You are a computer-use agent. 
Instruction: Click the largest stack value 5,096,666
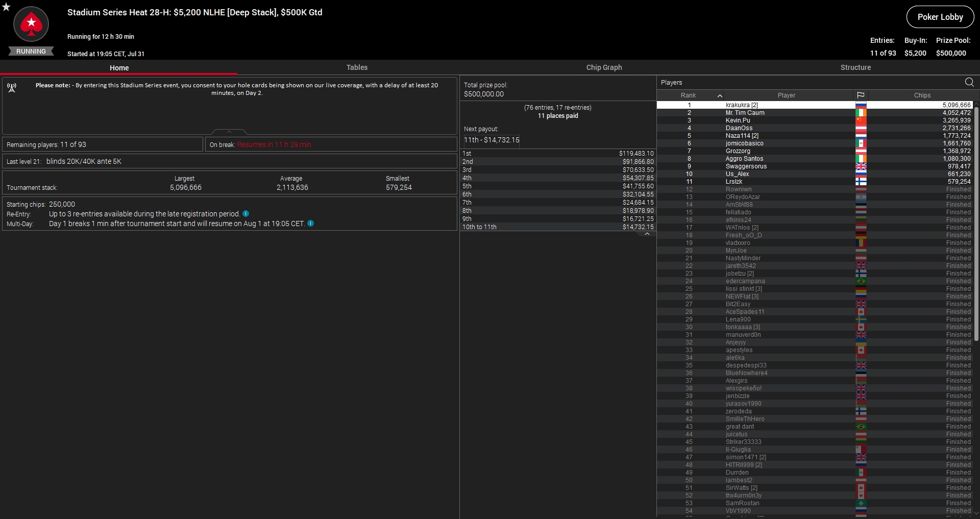pyautogui.click(x=186, y=188)
